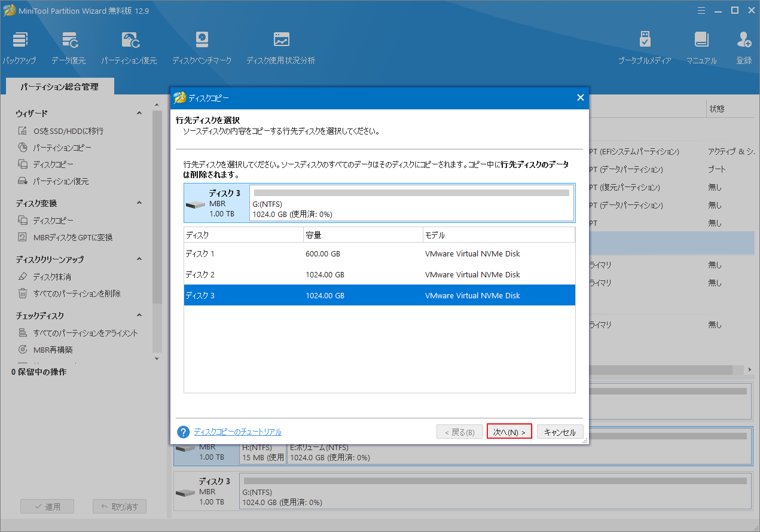Select パーティションコピー wizard
760x532 pixels.
coord(54,148)
